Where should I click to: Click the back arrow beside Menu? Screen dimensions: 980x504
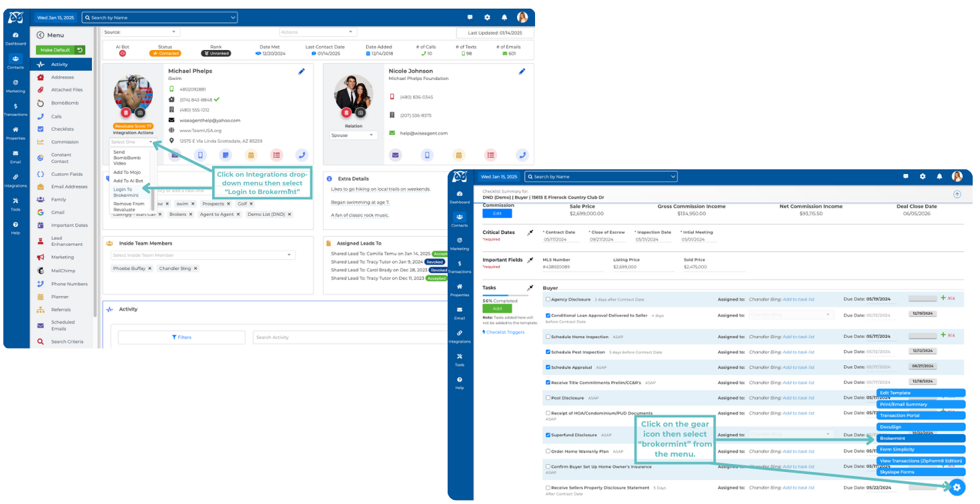pos(40,35)
